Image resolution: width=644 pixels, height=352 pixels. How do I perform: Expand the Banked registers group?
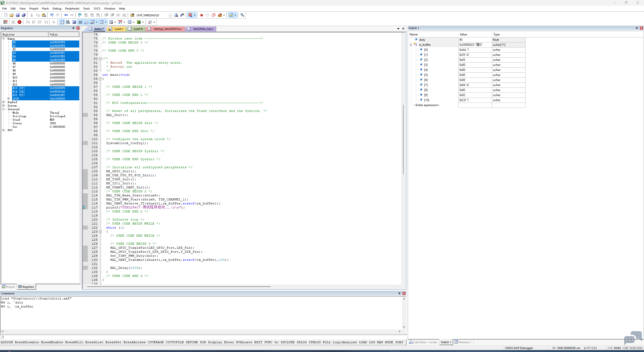(4, 102)
